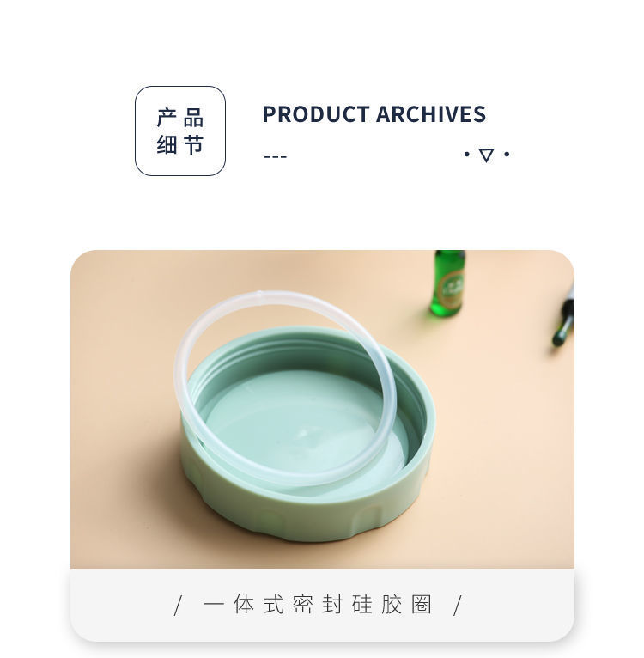Click the grooved rim of the green lid
This screenshot has height=658, width=644.
pos(308,518)
